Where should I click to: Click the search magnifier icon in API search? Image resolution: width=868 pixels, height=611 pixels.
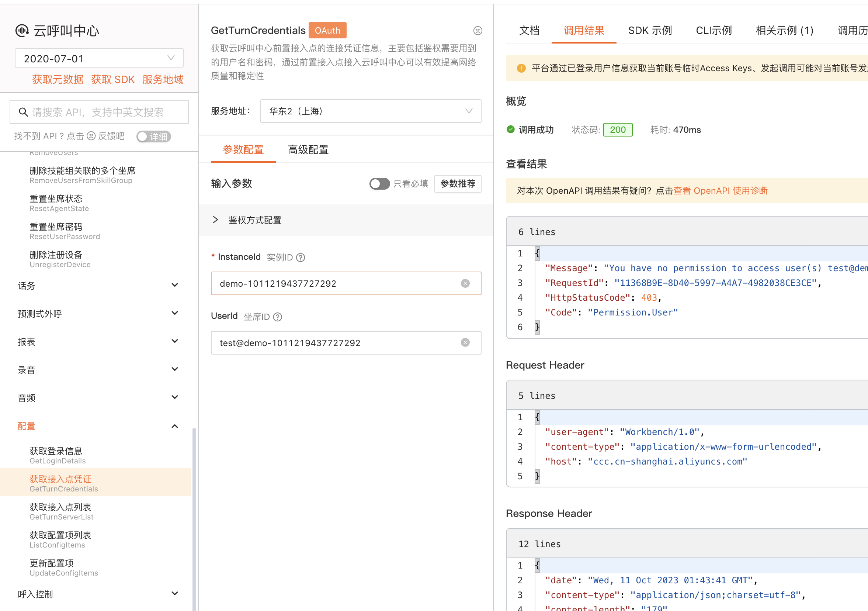coord(24,112)
